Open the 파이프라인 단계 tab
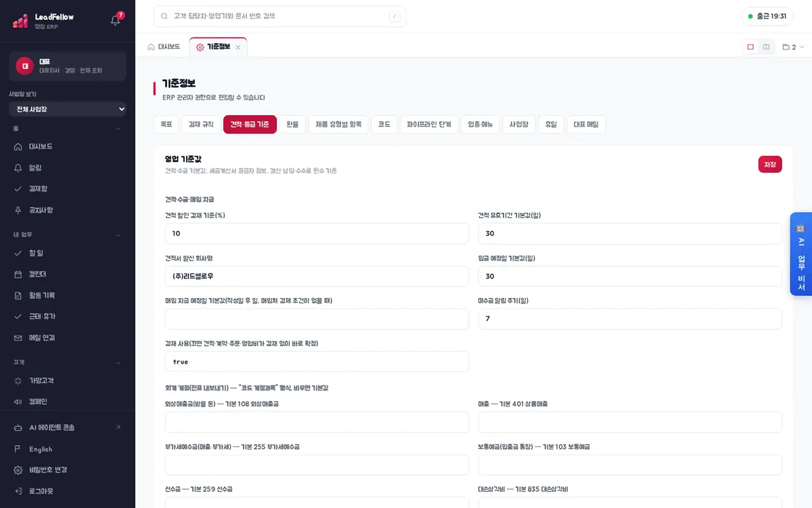This screenshot has height=508, width=812. click(429, 125)
